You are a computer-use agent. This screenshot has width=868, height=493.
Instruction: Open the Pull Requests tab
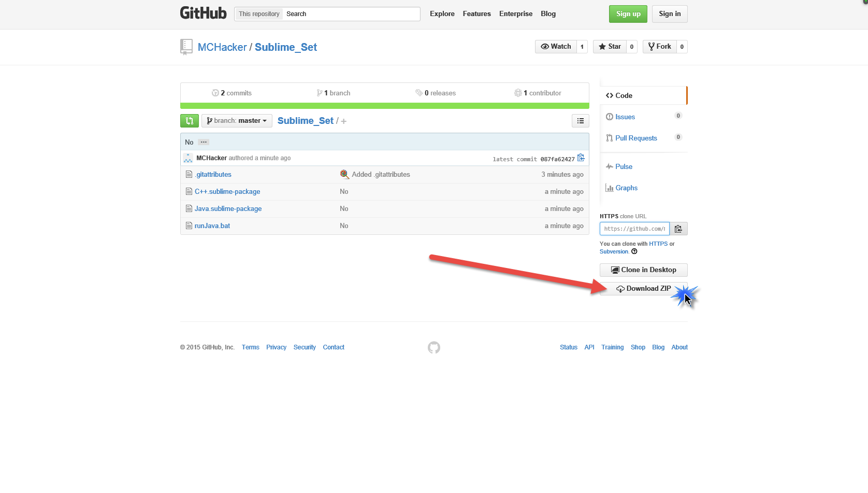(643, 138)
